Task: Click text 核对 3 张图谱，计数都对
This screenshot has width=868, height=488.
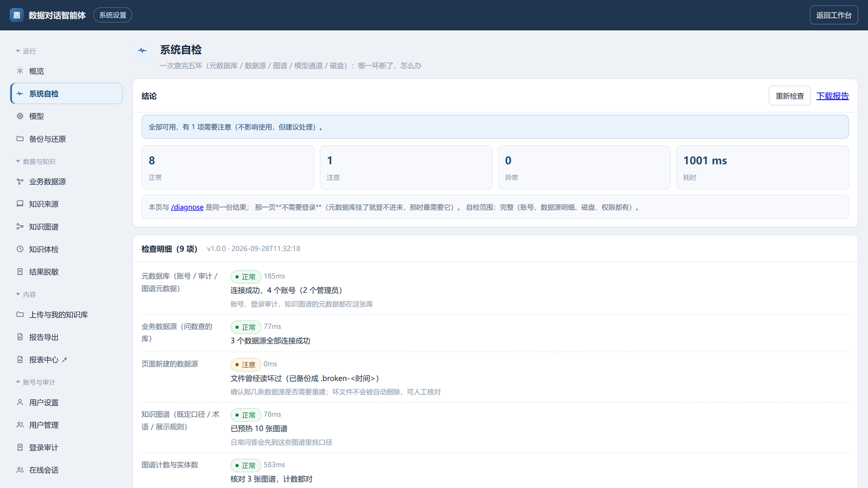Action: tap(271, 479)
